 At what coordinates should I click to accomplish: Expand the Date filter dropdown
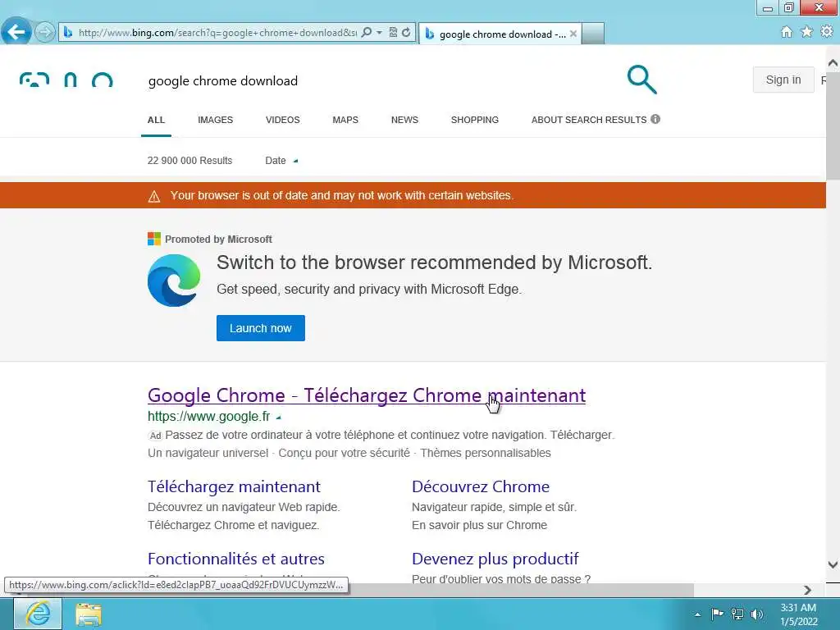pos(282,161)
